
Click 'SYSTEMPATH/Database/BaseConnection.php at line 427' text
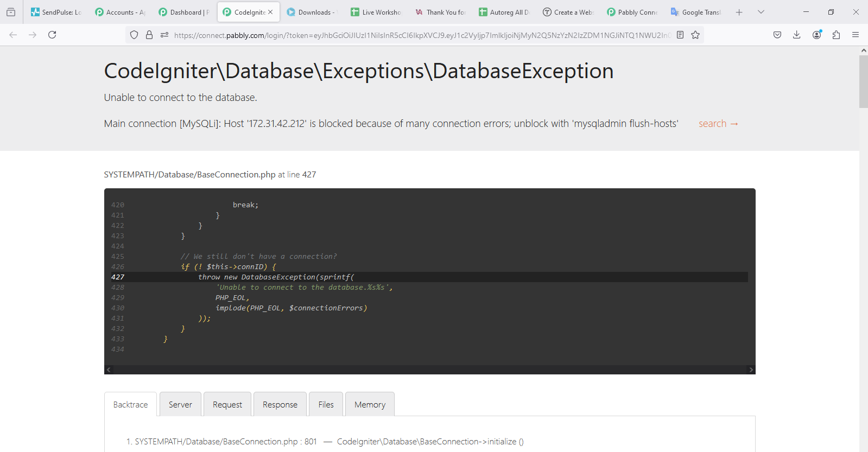[210, 175]
